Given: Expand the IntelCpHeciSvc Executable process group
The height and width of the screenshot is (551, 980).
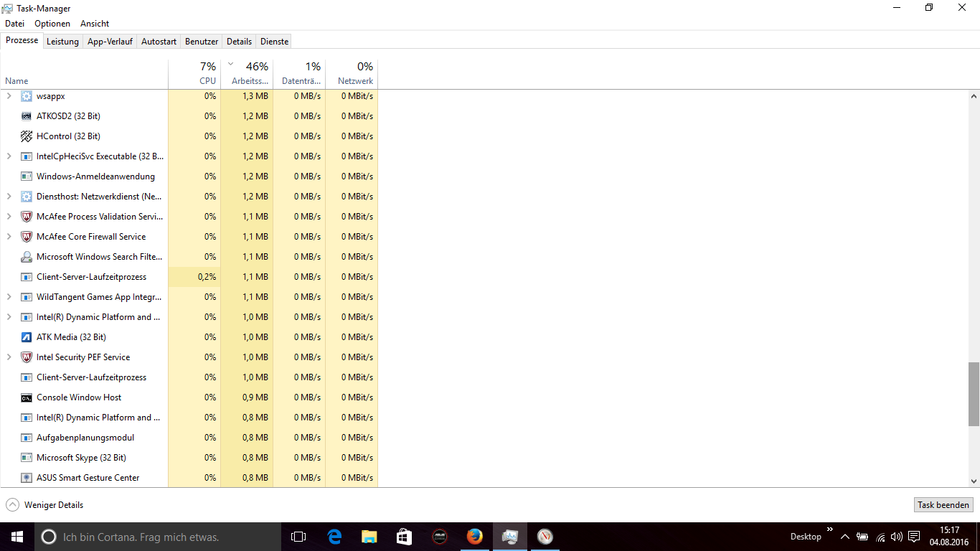Looking at the screenshot, I should coord(9,156).
